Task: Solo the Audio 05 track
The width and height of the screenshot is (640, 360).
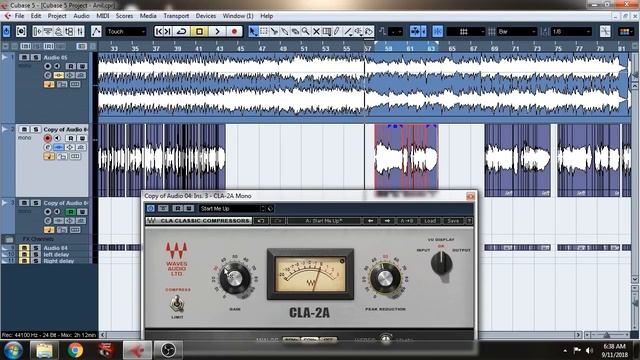Action: coord(36,58)
